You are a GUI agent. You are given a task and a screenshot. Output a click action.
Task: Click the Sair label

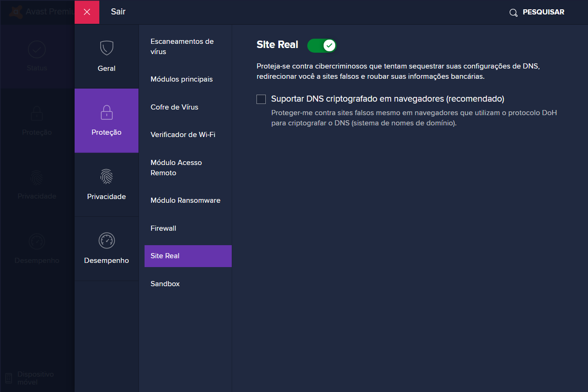pyautogui.click(x=118, y=12)
